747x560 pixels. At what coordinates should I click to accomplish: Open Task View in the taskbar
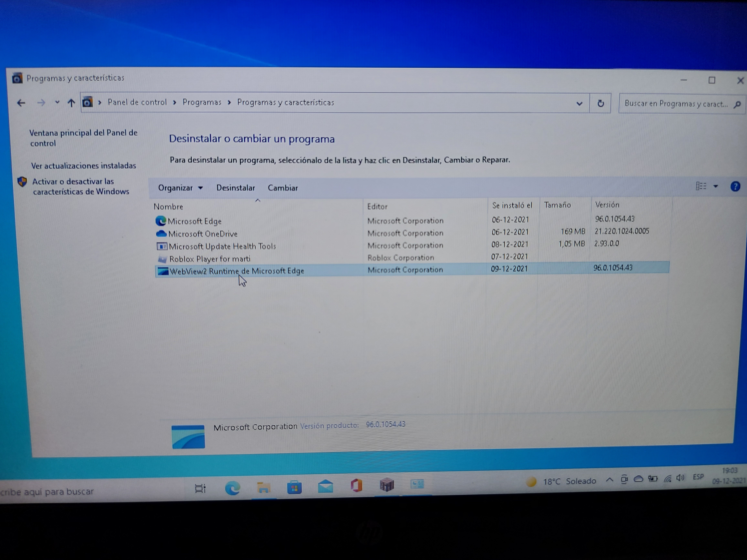tap(200, 488)
